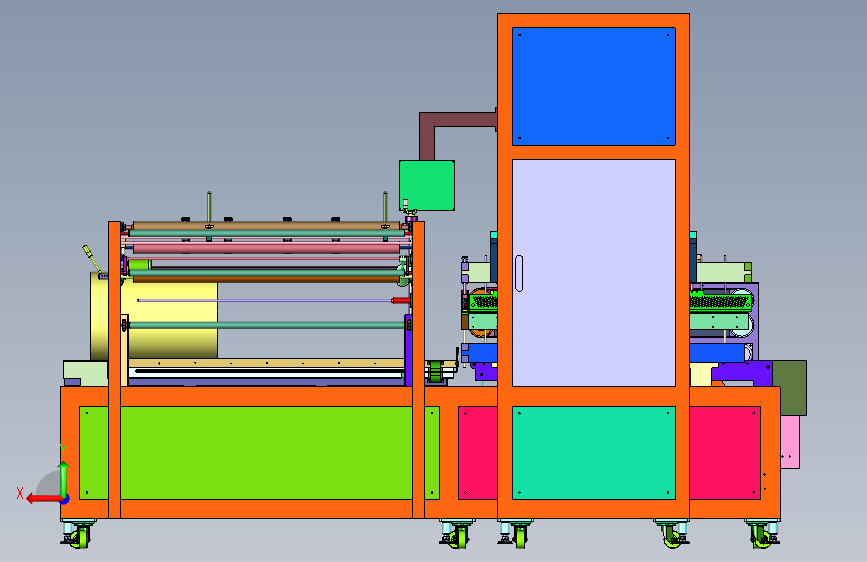Select the teal bottom panel of the cabinet
Screen dimensions: 867x562
[594, 453]
